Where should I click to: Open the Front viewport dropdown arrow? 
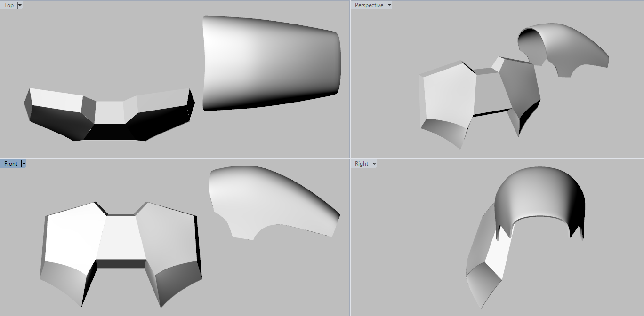(24, 164)
